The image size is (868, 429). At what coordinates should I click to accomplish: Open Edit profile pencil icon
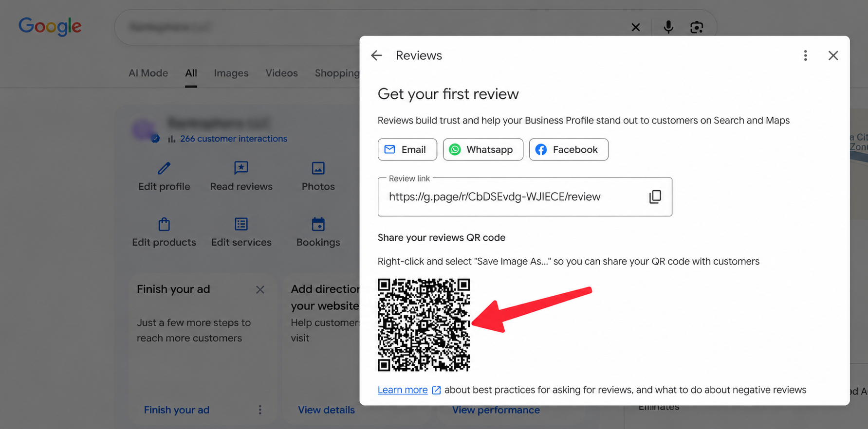pos(164,168)
